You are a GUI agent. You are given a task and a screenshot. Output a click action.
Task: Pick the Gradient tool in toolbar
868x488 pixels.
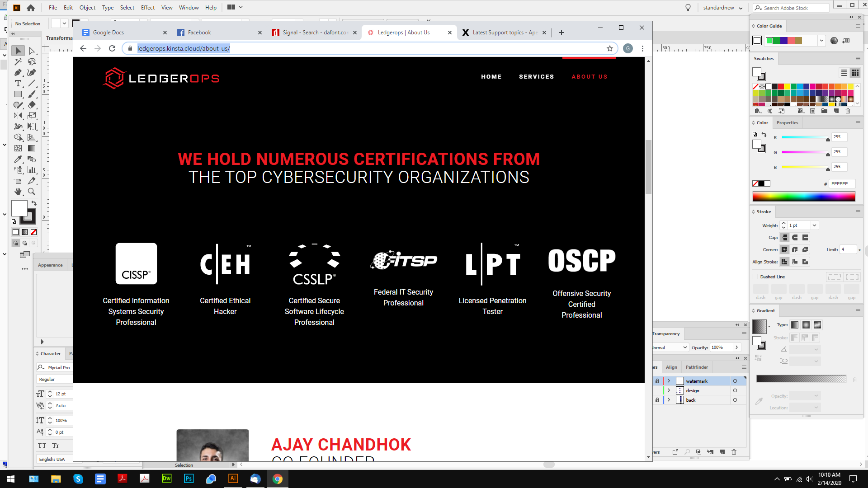(32, 149)
